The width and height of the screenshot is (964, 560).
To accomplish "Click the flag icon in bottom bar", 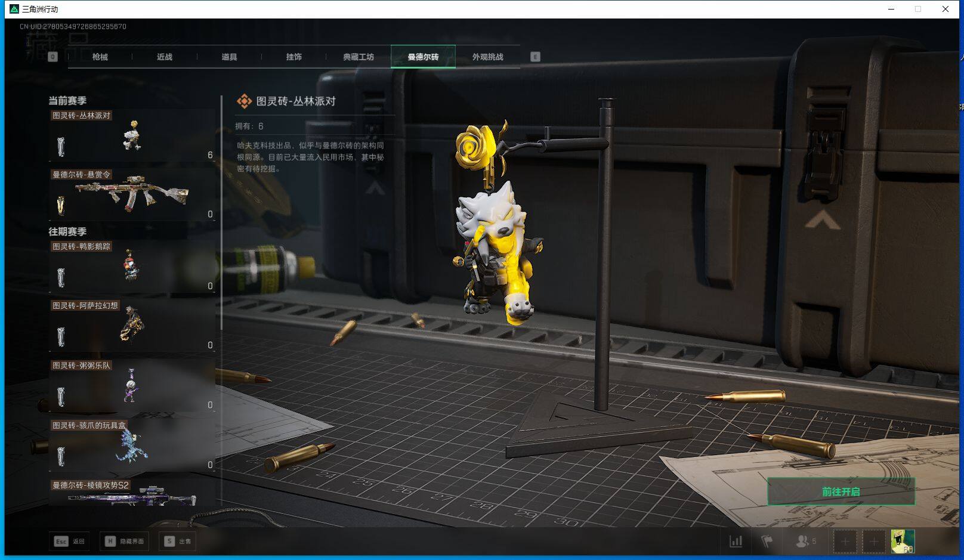I will click(x=767, y=542).
